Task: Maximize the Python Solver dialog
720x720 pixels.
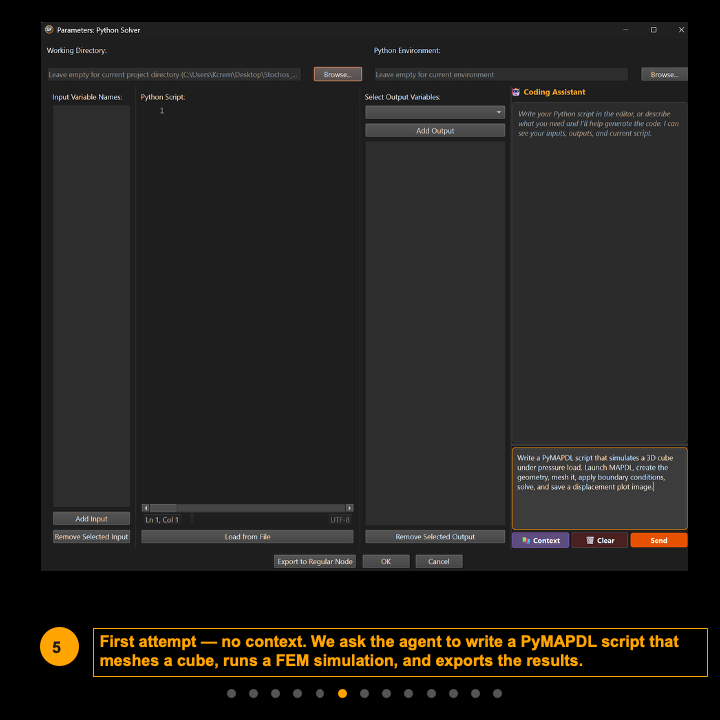Action: point(653,30)
